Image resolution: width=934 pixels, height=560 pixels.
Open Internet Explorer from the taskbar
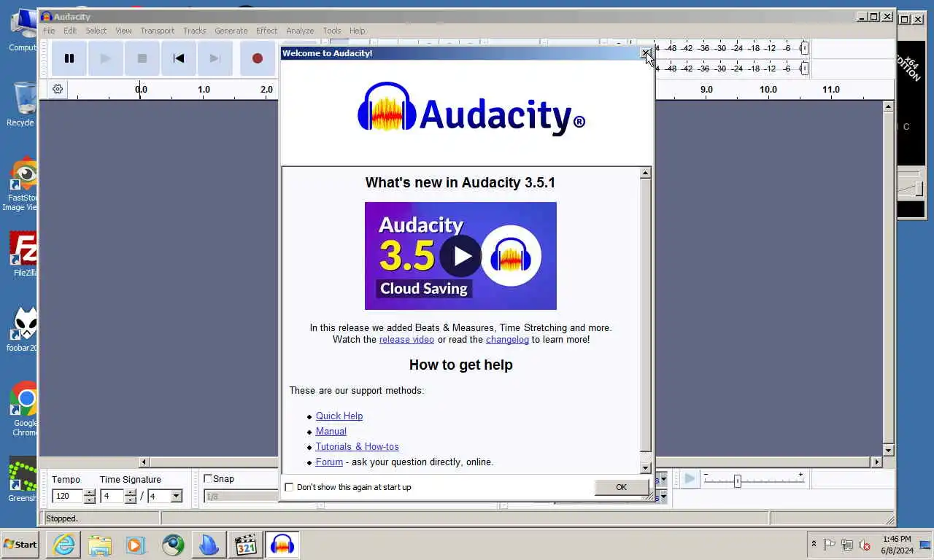coord(63,545)
